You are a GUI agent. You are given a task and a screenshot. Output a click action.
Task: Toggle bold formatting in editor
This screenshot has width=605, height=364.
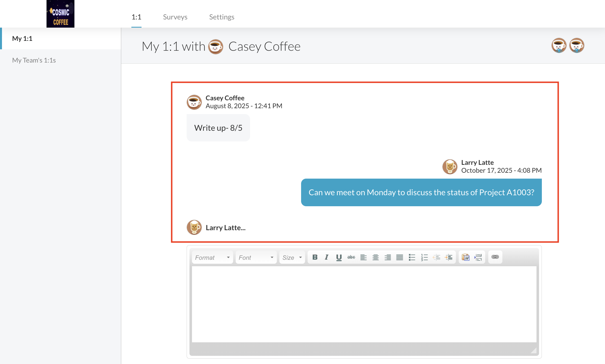pyautogui.click(x=315, y=257)
